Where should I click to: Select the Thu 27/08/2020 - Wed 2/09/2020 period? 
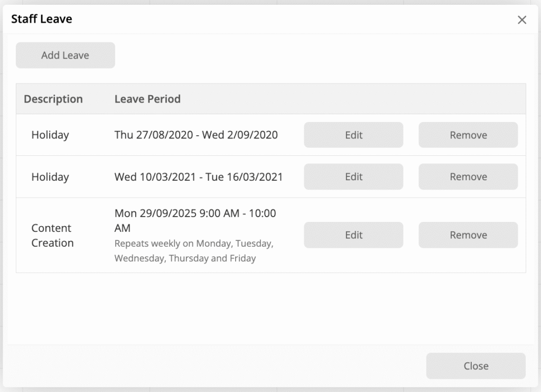point(196,135)
